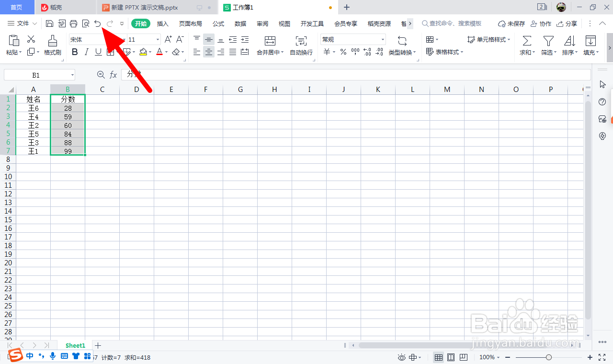Click the 分享 share button
Image resolution: width=613 pixels, height=364 pixels.
pyautogui.click(x=567, y=23)
